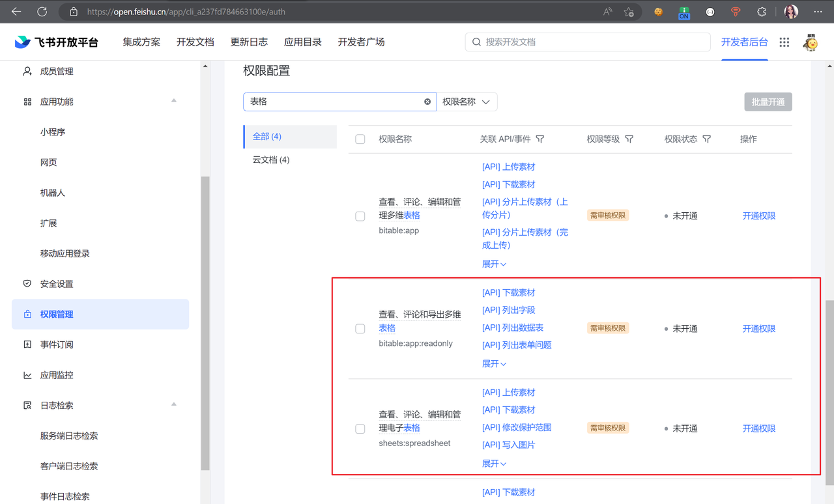
Task: Open 事件订阅 in the sidebar
Action: tap(57, 344)
